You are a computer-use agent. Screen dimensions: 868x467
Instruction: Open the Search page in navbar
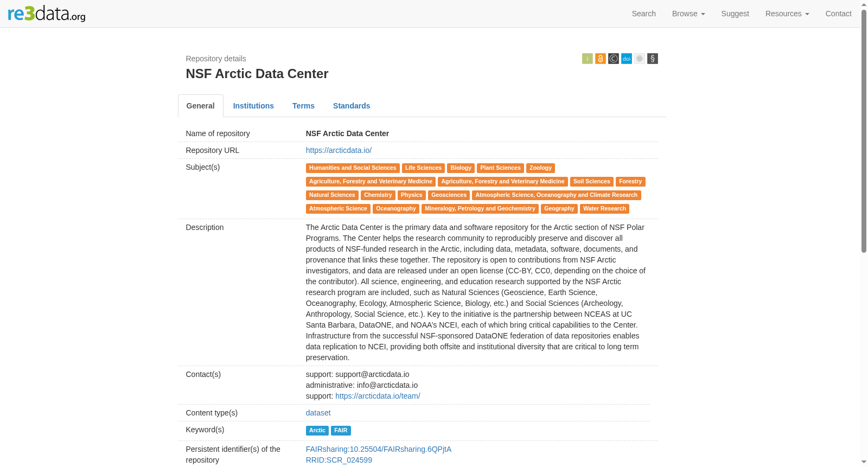[643, 14]
